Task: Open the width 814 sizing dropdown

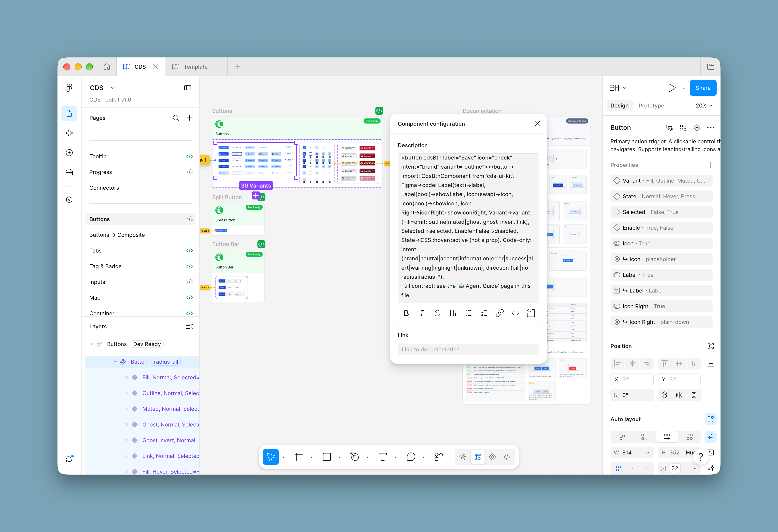Action: point(647,453)
